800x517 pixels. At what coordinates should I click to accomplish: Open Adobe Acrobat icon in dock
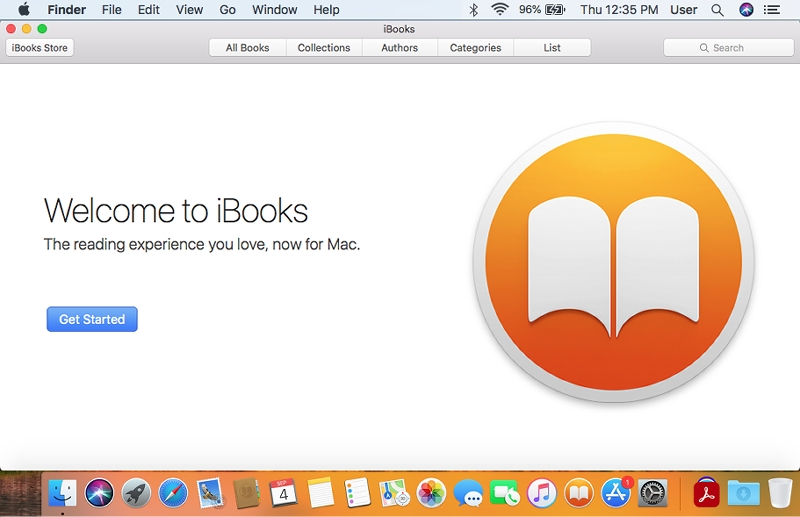pos(707,494)
